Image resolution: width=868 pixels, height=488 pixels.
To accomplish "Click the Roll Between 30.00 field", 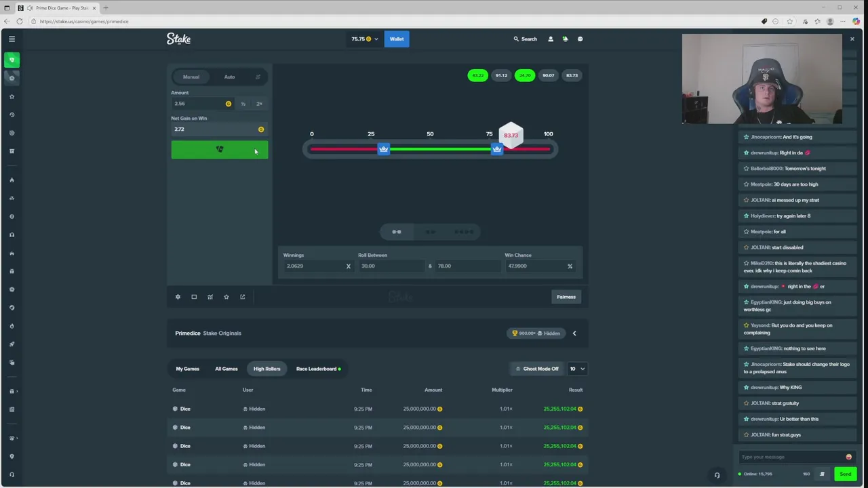I will (391, 266).
